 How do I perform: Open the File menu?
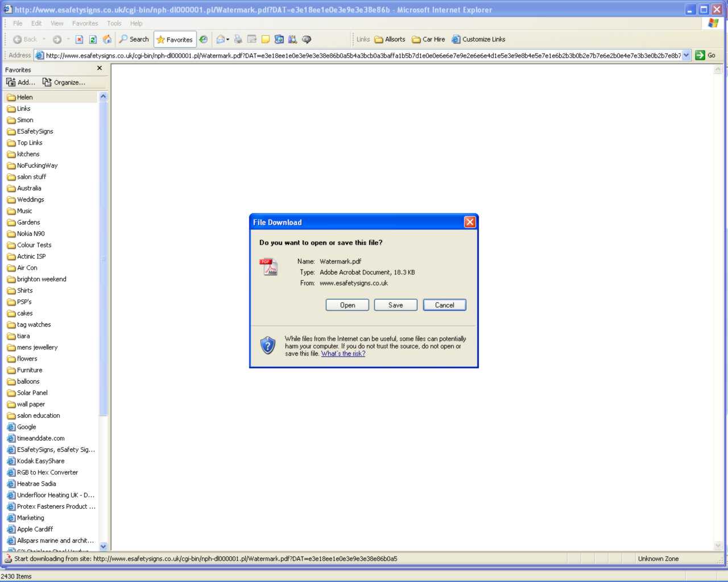pyautogui.click(x=18, y=23)
